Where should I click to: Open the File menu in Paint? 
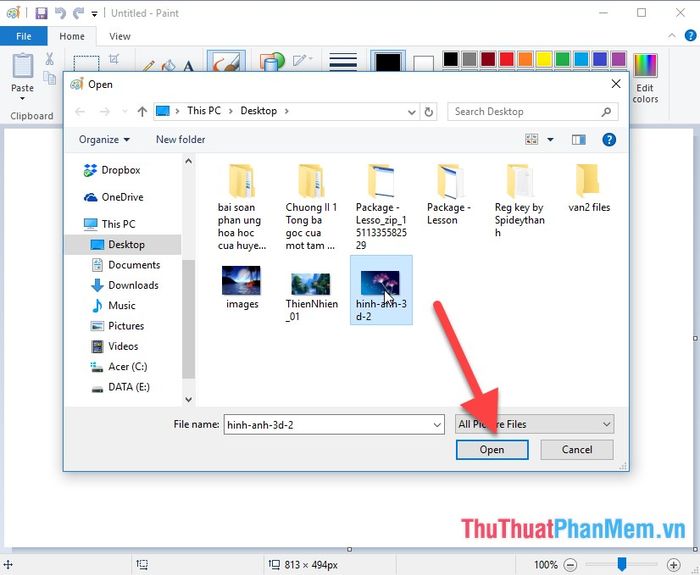click(24, 36)
